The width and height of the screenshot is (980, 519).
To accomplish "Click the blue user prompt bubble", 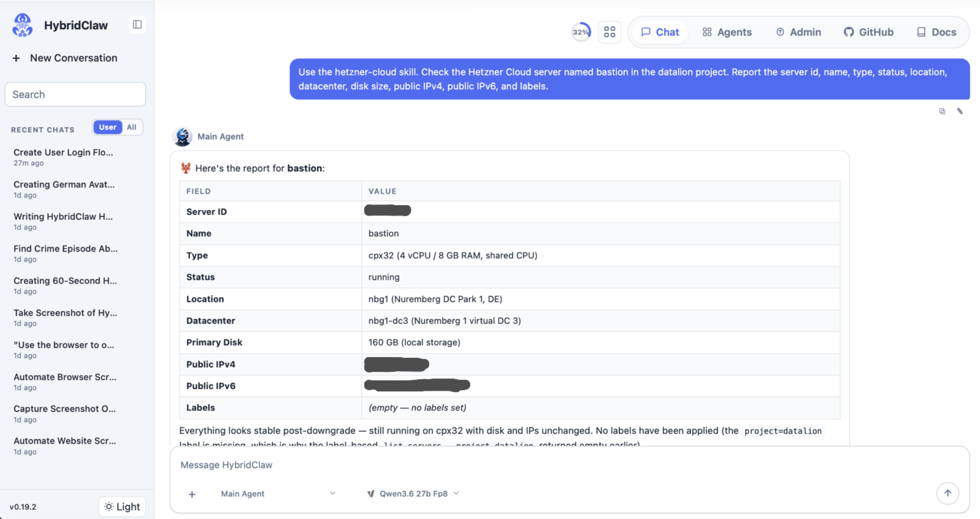I will pos(630,79).
